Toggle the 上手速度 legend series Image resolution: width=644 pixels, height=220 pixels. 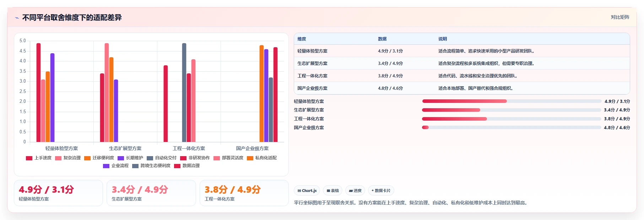tap(39, 158)
